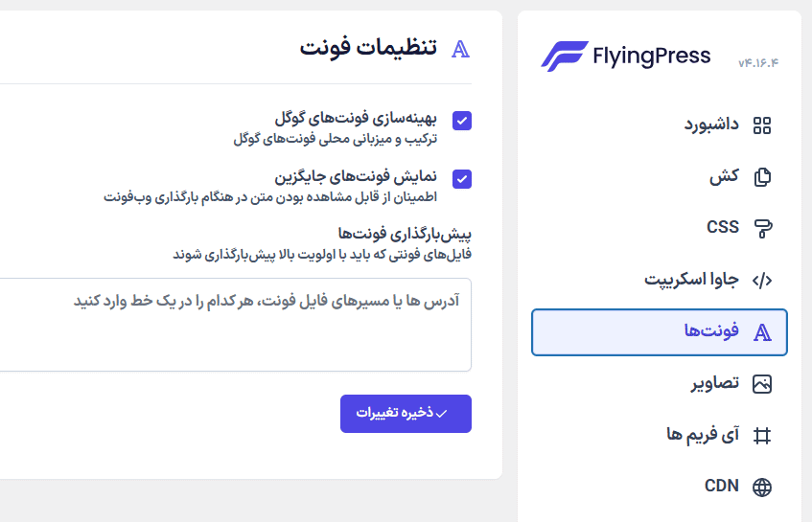
Task: Click the iframes hash-frame icon
Action: (762, 436)
